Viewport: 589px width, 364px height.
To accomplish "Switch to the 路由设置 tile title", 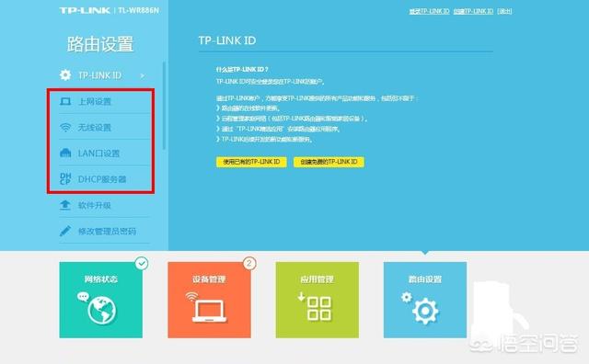I will 425,279.
